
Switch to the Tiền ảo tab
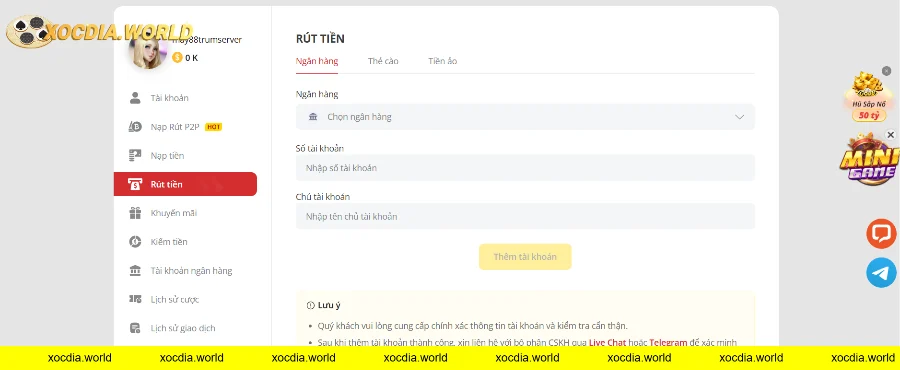[x=443, y=61]
